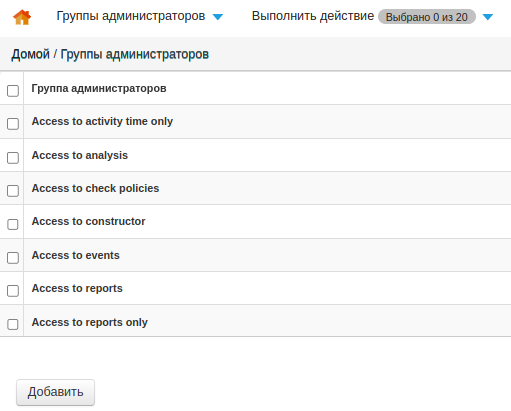
Task: Open the Access to reports only group
Action: point(90,322)
